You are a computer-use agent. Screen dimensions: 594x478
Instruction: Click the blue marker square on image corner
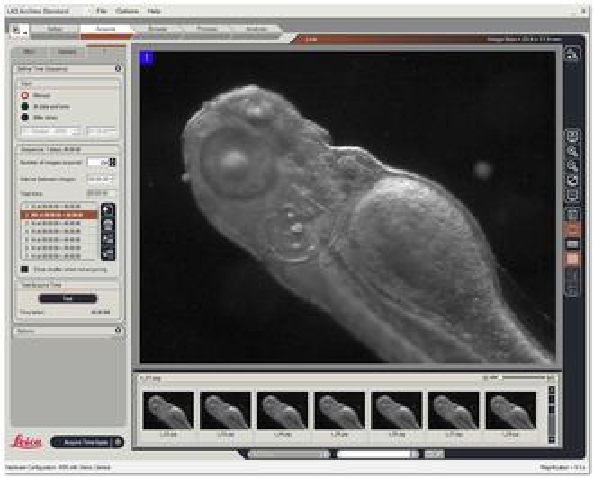(147, 58)
